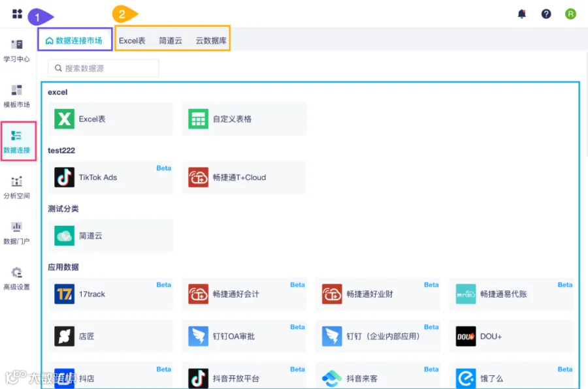Open the green user avatar
This screenshot has width=588, height=389.
pos(570,14)
